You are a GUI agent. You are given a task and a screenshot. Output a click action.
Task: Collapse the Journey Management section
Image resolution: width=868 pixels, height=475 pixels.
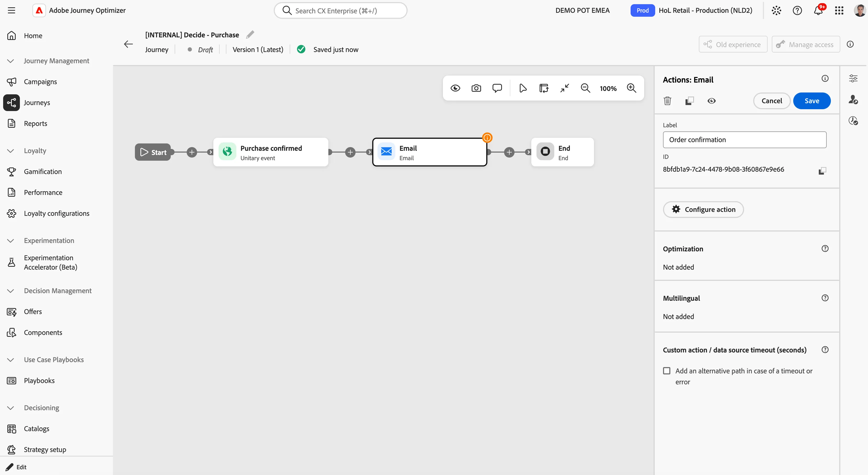pyautogui.click(x=10, y=61)
